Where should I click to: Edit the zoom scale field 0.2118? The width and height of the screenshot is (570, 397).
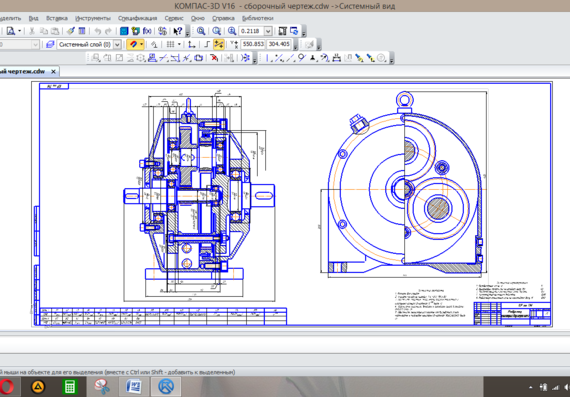click(x=252, y=31)
